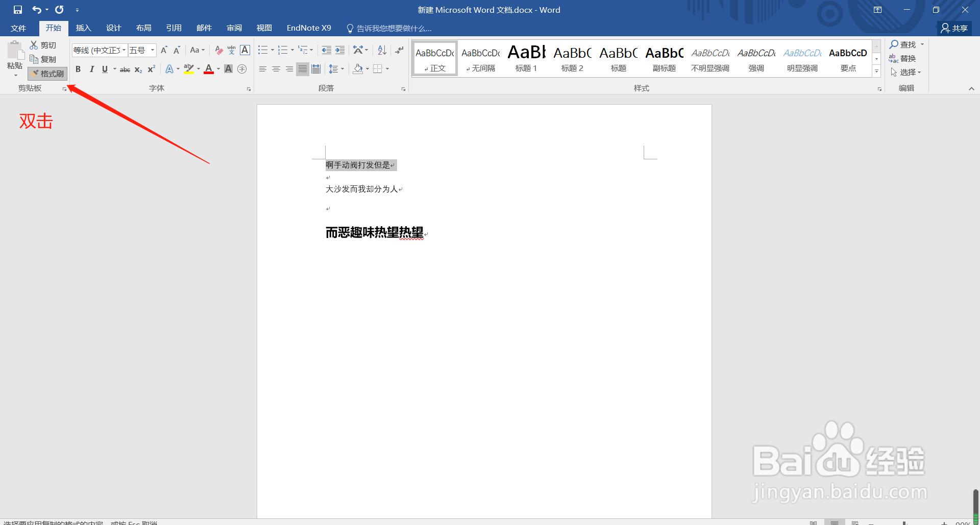
Task: Expand the styles gallery more arrow
Action: tap(877, 71)
